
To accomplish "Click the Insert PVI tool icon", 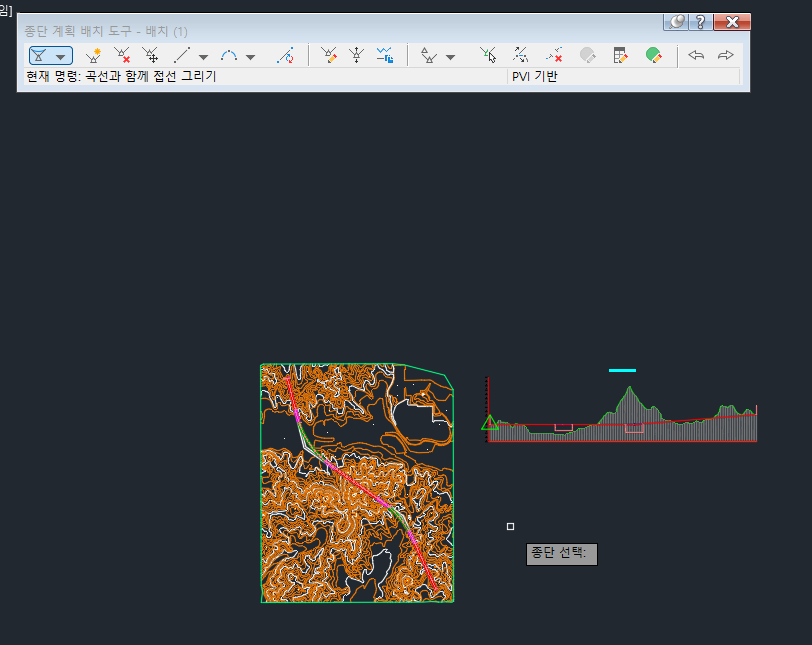I will [95, 56].
